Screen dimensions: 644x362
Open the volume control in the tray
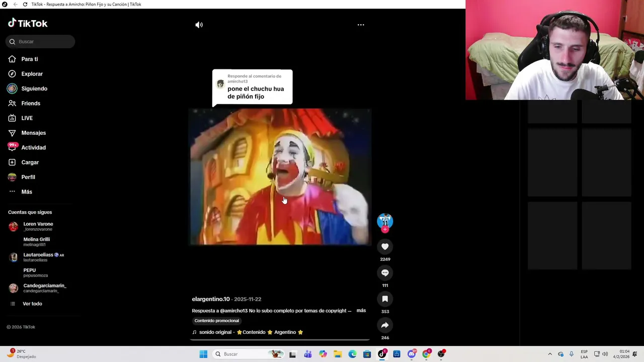pyautogui.click(x=605, y=354)
